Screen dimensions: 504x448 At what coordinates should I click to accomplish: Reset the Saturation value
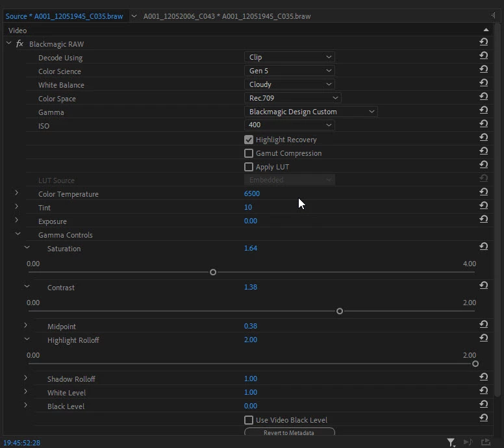[483, 247]
